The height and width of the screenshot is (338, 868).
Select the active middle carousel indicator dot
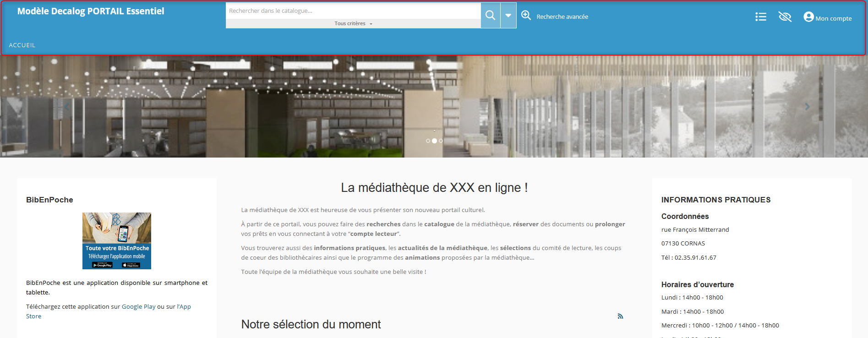434,141
